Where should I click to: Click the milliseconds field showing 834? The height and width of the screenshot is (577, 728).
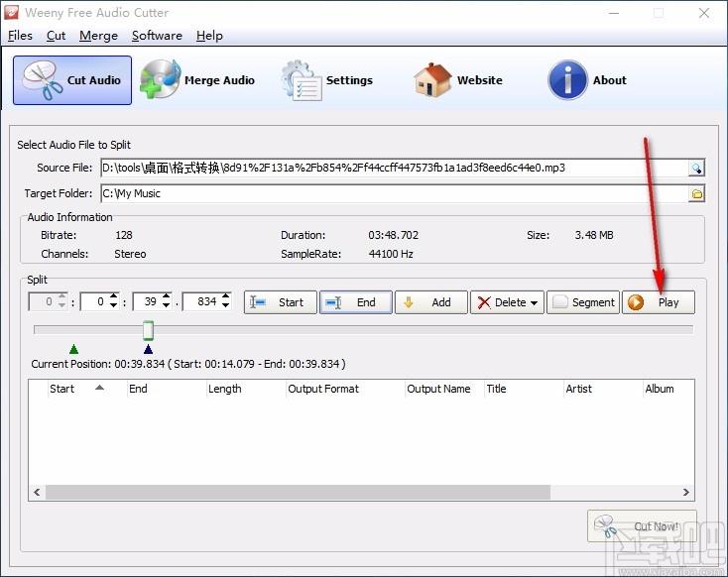point(202,301)
